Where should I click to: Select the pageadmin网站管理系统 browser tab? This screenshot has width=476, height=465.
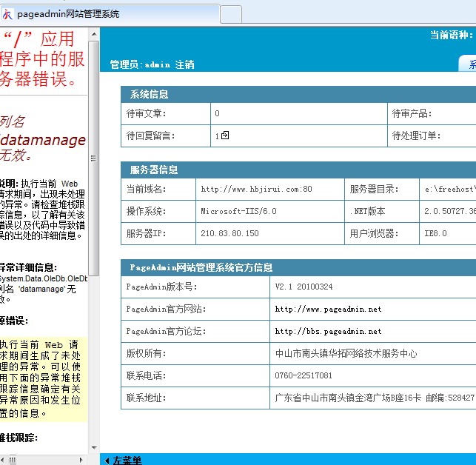tap(111, 13)
